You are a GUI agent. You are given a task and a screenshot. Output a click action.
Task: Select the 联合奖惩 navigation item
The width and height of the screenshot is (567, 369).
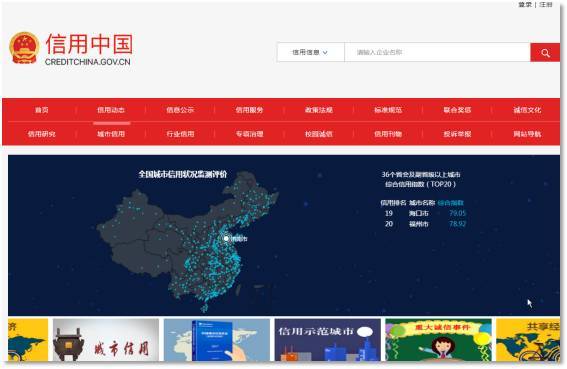(457, 110)
